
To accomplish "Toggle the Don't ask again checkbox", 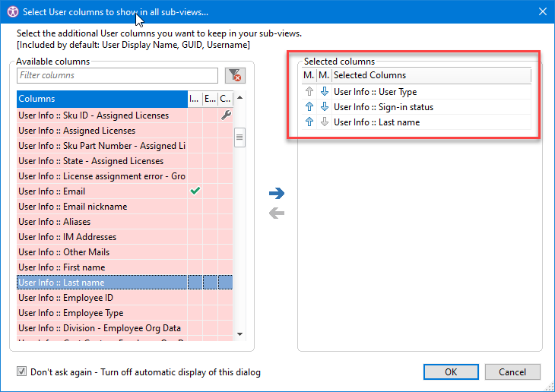I will pyautogui.click(x=21, y=372).
